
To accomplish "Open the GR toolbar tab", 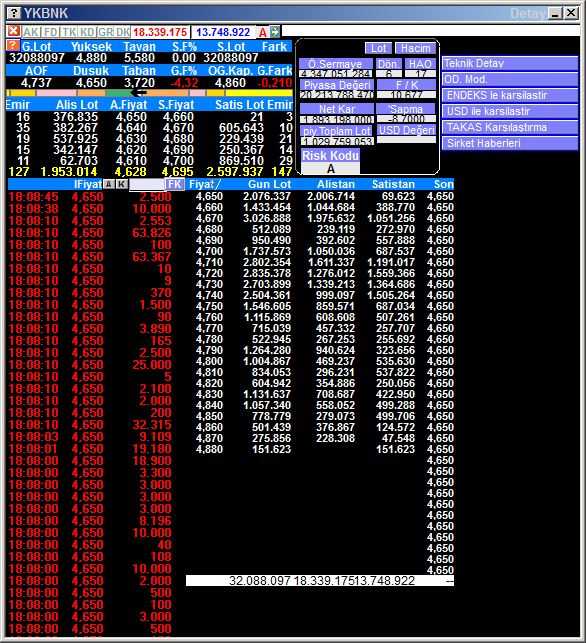I will coord(105,32).
